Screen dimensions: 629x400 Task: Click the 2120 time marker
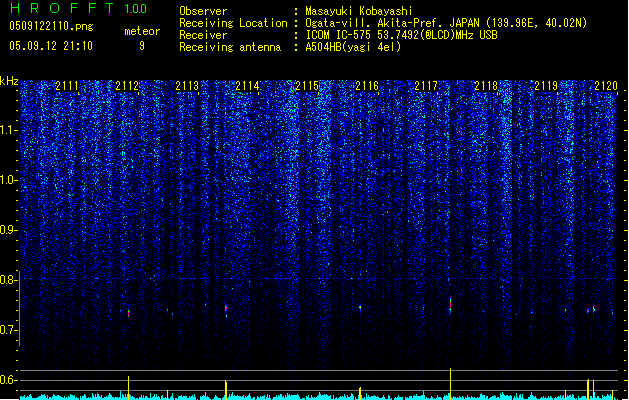pos(606,86)
